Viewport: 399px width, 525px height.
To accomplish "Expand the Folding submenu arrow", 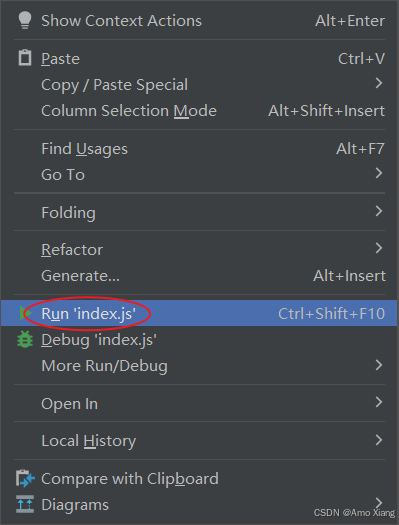I will [x=379, y=211].
